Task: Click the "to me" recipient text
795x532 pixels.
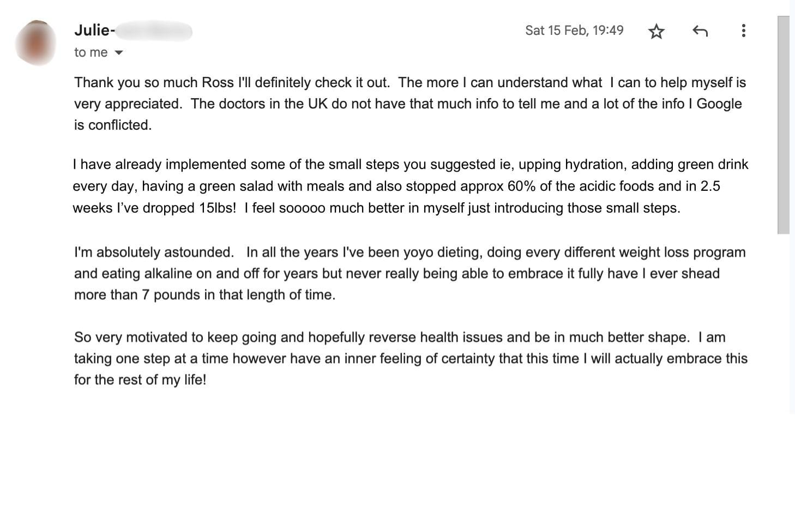Action: pyautogui.click(x=91, y=52)
